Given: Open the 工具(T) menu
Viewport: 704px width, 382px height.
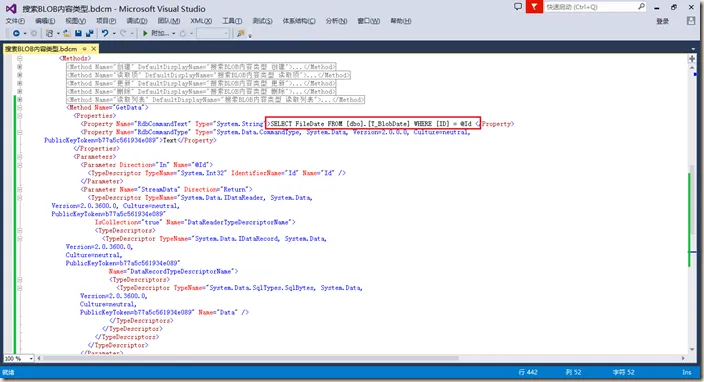Looking at the screenshot, I should click(x=232, y=21).
